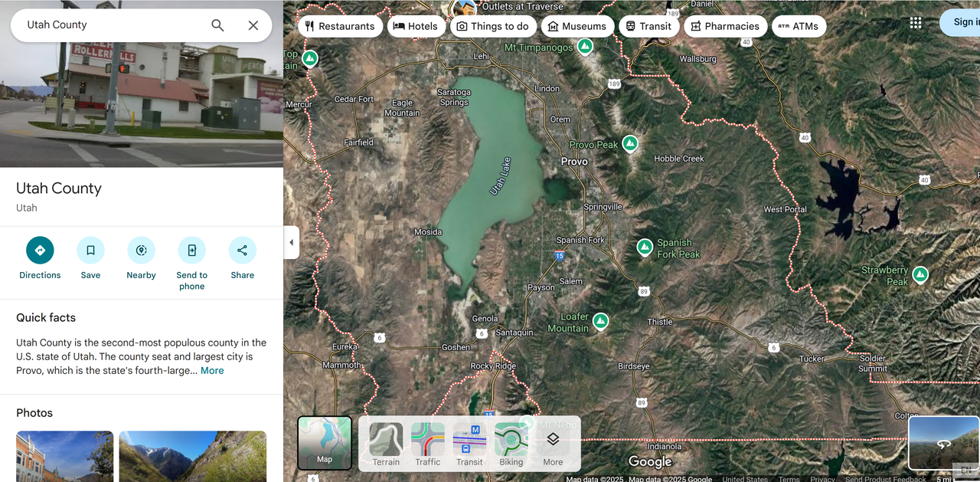Click the Eagle Mountain label
This screenshot has height=482, width=980.
(402, 108)
